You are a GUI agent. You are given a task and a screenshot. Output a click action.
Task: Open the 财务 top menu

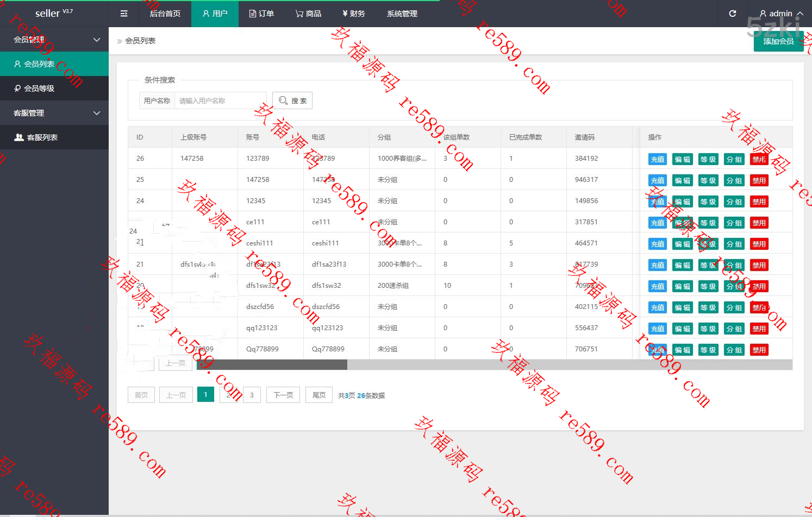point(354,14)
